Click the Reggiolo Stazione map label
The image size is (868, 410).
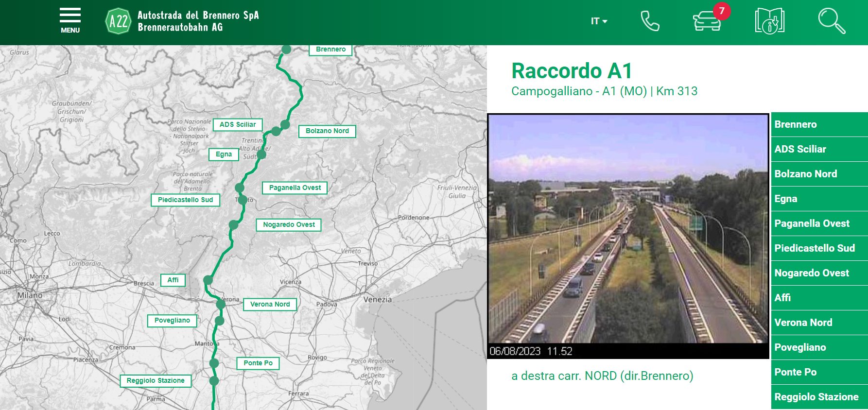coord(156,380)
